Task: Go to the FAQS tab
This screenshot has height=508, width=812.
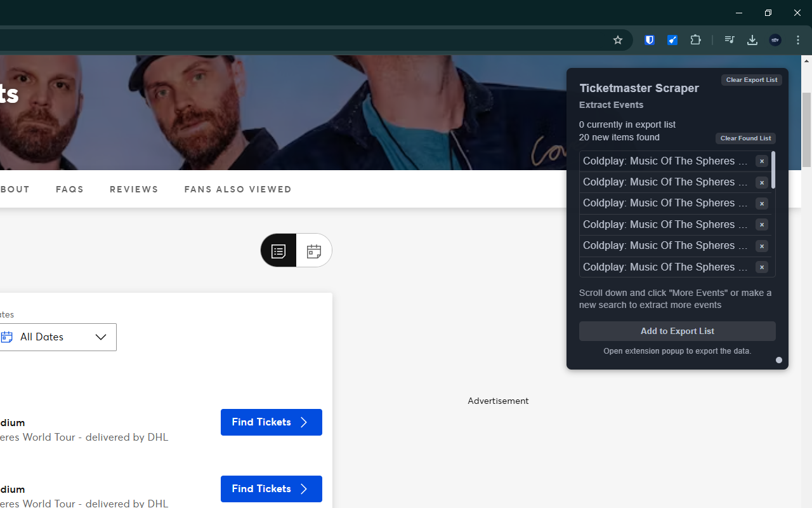Action: pos(70,189)
